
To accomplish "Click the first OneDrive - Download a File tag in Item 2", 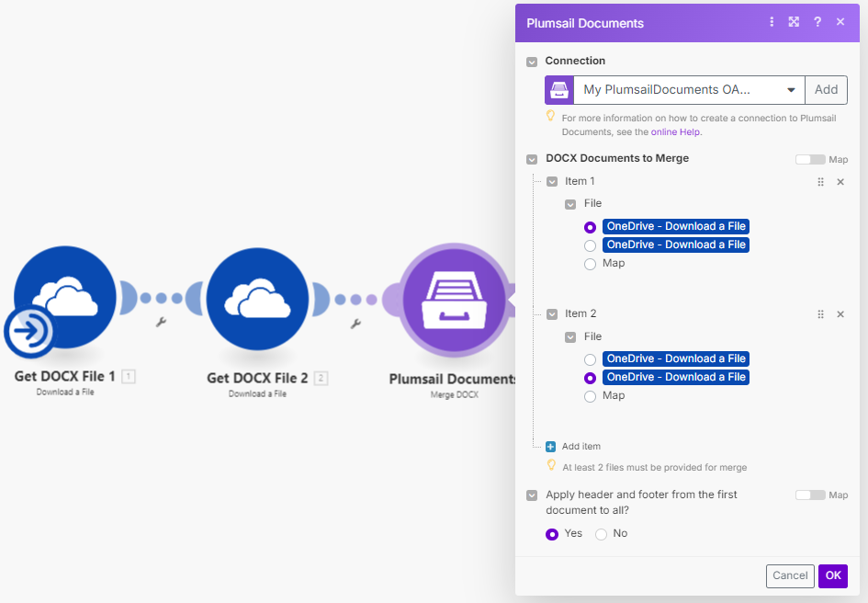I will tap(676, 358).
